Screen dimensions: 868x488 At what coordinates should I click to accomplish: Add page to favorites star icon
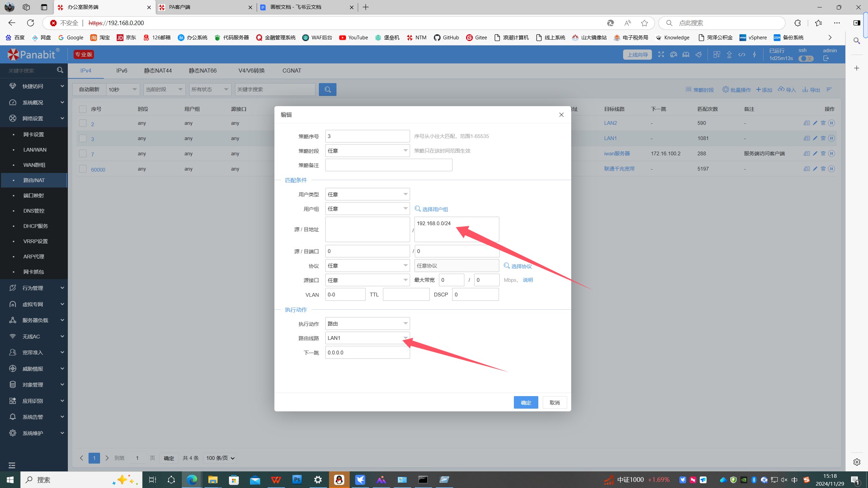644,23
